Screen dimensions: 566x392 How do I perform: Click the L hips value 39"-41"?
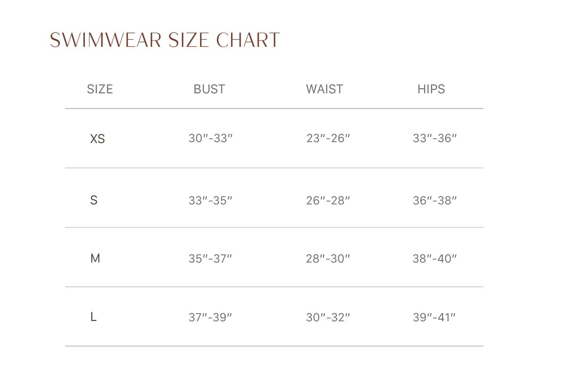point(434,317)
